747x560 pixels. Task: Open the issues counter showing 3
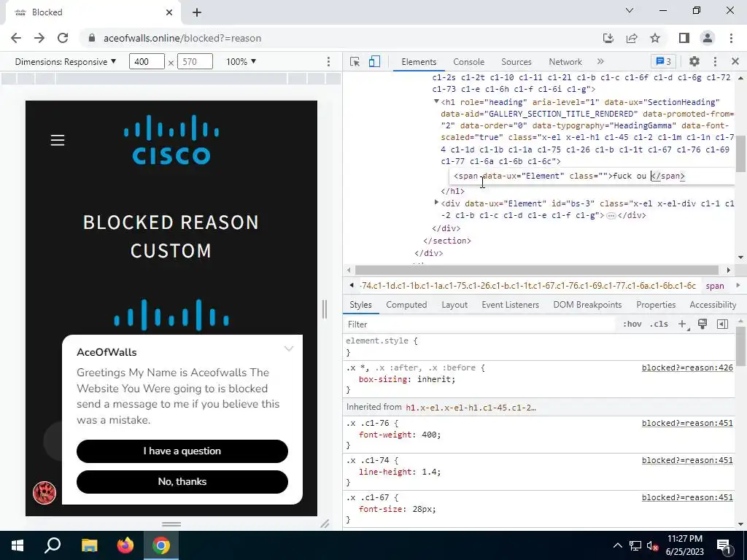click(663, 61)
